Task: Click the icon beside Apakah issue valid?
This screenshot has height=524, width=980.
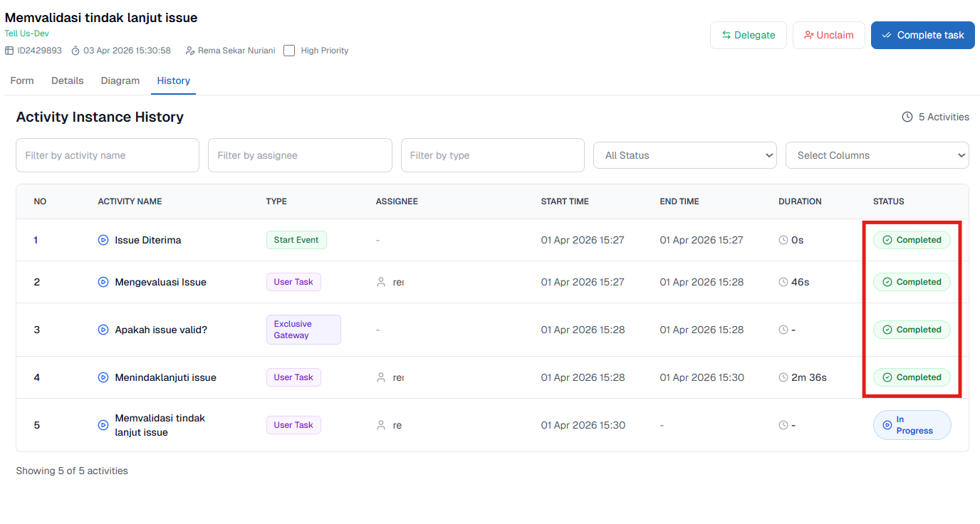Action: [103, 330]
